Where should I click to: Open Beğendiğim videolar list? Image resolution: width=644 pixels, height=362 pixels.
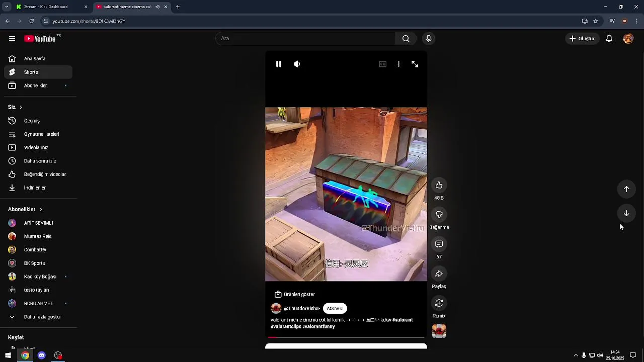(x=38, y=174)
